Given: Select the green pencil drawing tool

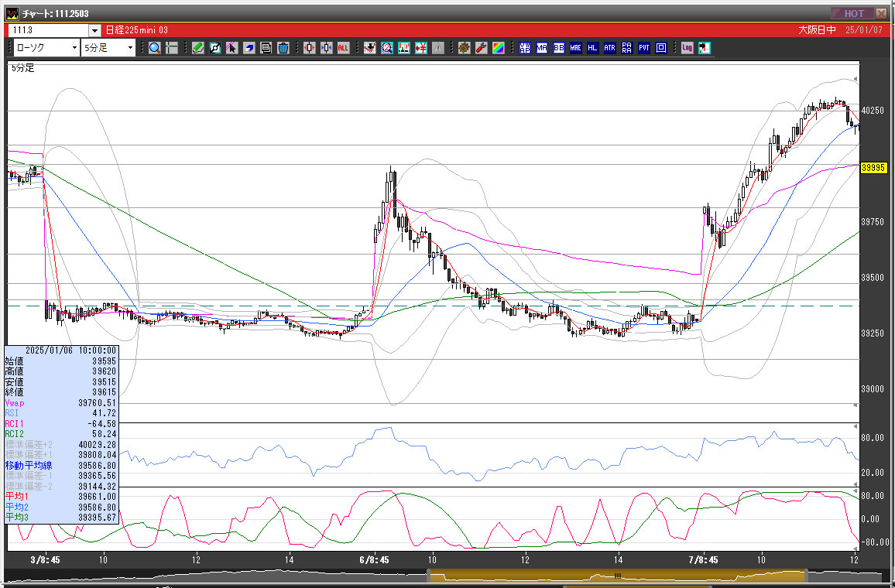Looking at the screenshot, I should click(198, 48).
